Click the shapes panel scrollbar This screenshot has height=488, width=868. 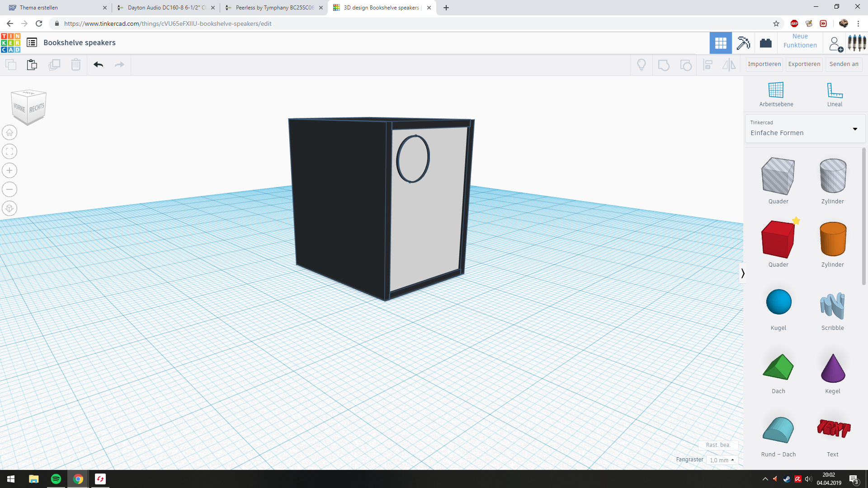click(x=863, y=217)
